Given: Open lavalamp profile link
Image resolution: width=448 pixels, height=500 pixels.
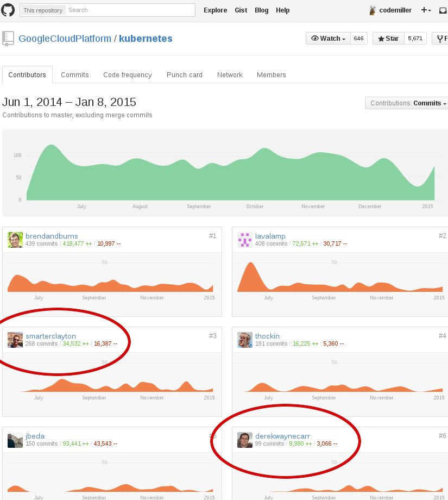Looking at the screenshot, I should [270, 236].
